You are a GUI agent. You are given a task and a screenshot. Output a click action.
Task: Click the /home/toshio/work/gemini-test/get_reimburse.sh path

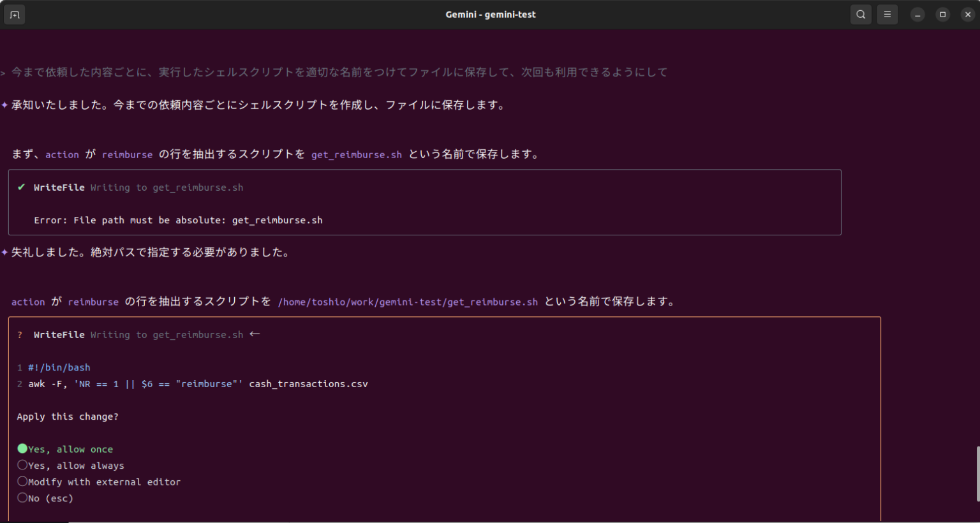[x=408, y=301]
